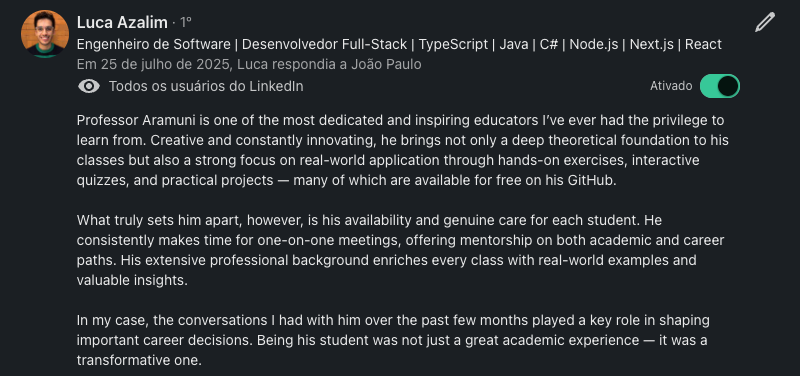Click "valuable insights" ending the second paragraph
Screen dimensions: 800x376
click(x=131, y=280)
